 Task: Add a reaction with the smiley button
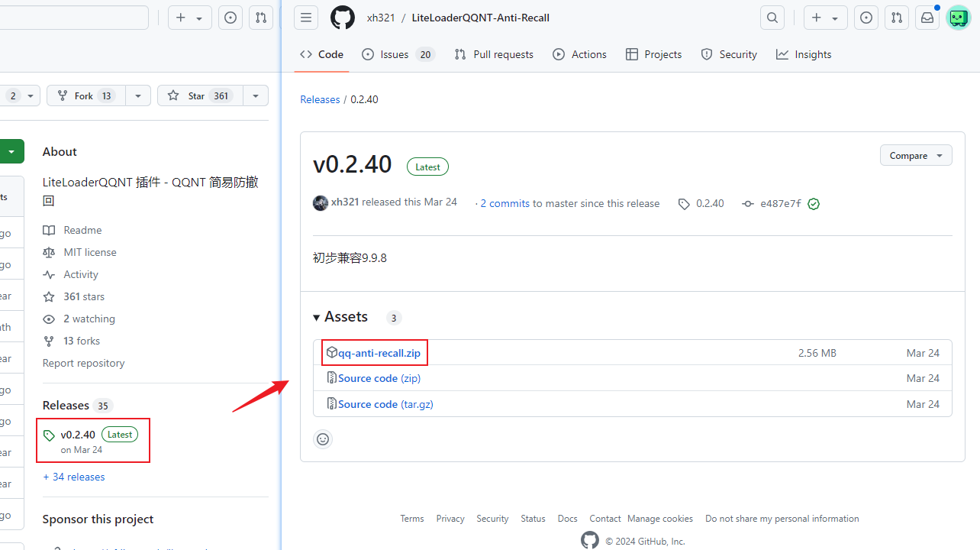click(x=323, y=439)
